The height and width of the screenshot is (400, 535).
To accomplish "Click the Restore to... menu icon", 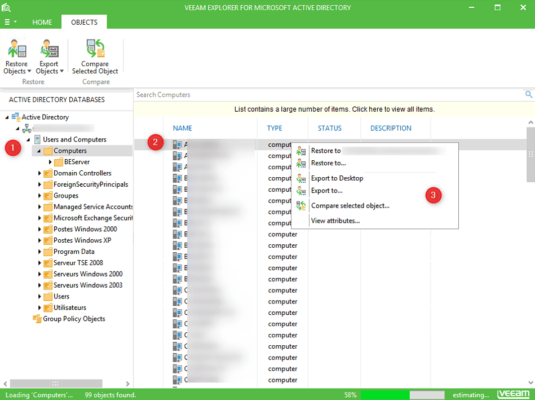I will 301,163.
